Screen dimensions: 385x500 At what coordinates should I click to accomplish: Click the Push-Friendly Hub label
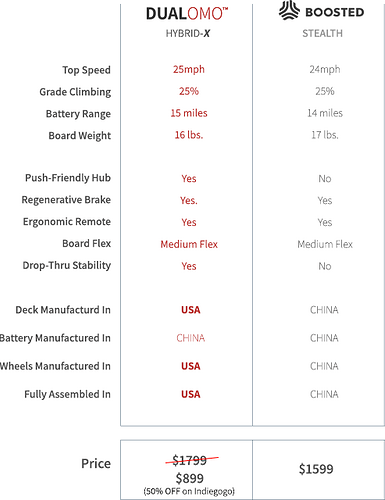coord(68,178)
